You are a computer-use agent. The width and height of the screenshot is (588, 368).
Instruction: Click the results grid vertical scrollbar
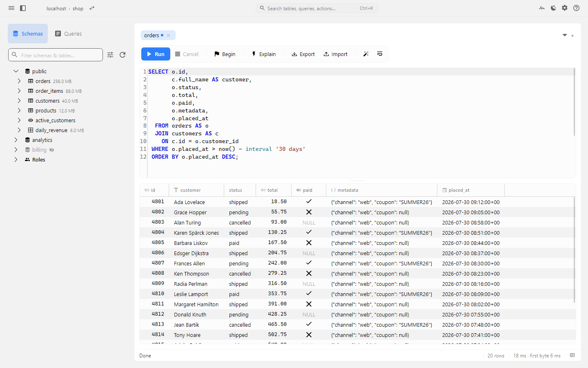[x=574, y=250]
